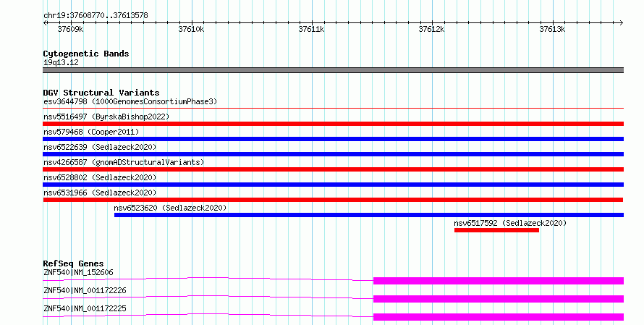Select the ZNF540 NM_152606 magenta exon block
The image size is (644, 325).
coord(499,281)
